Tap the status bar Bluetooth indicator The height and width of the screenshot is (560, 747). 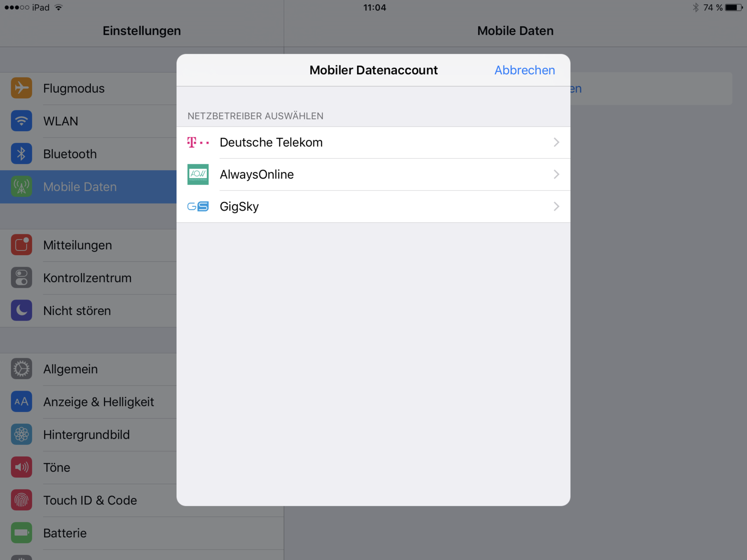coord(696,7)
